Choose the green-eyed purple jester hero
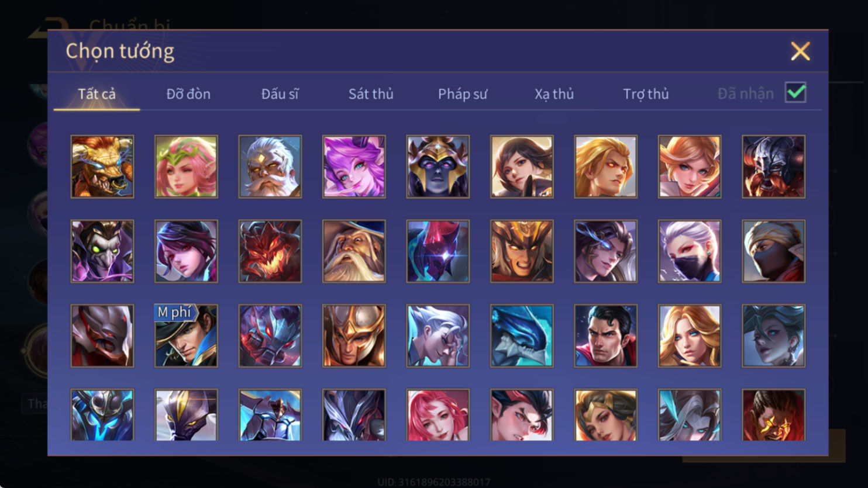The width and height of the screenshot is (868, 488). coord(102,251)
